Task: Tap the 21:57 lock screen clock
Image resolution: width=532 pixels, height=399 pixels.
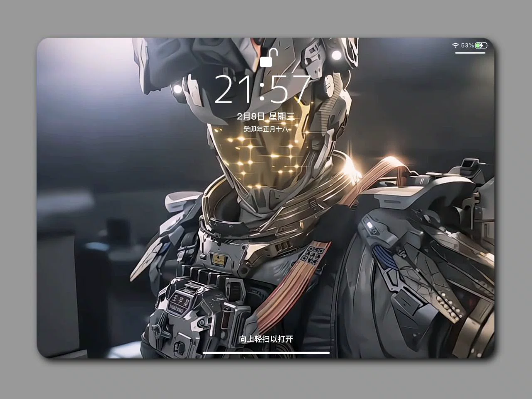Action: tap(263, 89)
